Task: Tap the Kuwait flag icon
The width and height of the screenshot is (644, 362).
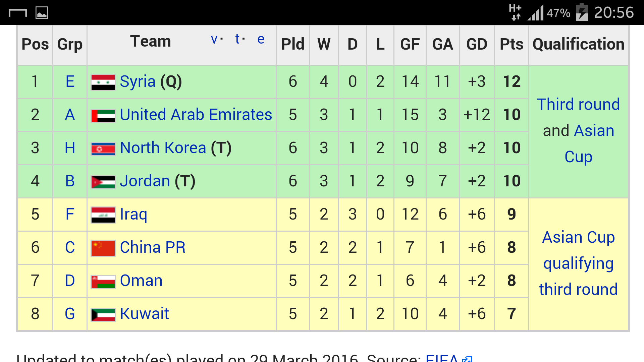Action: point(103,314)
